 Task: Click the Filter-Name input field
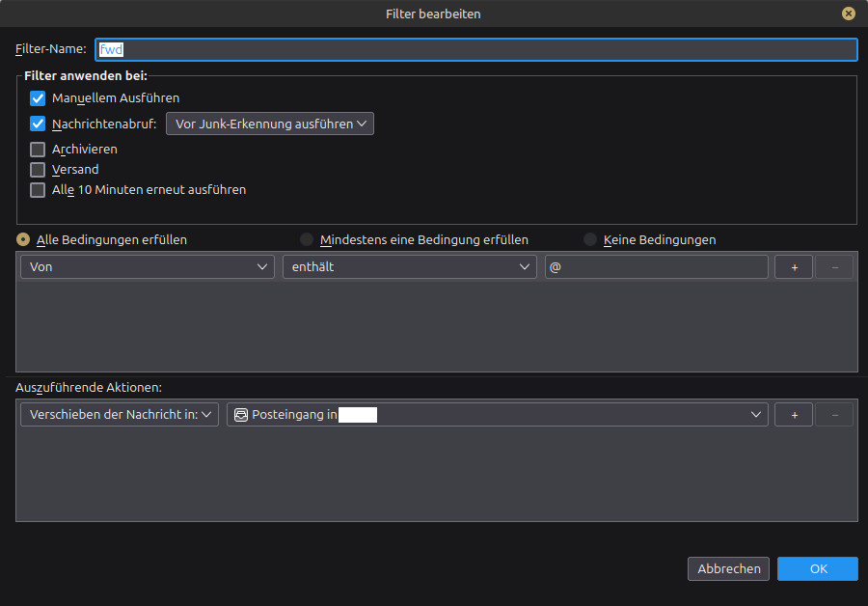pyautogui.click(x=476, y=49)
